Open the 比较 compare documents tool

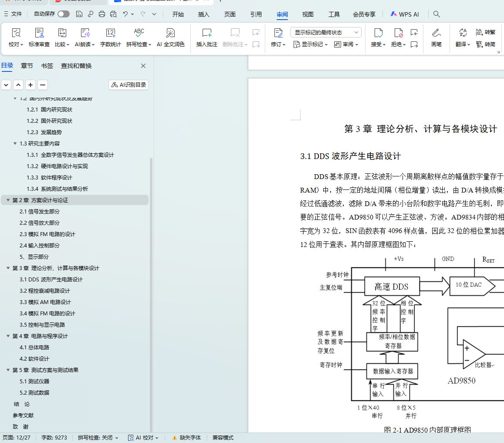(62, 34)
